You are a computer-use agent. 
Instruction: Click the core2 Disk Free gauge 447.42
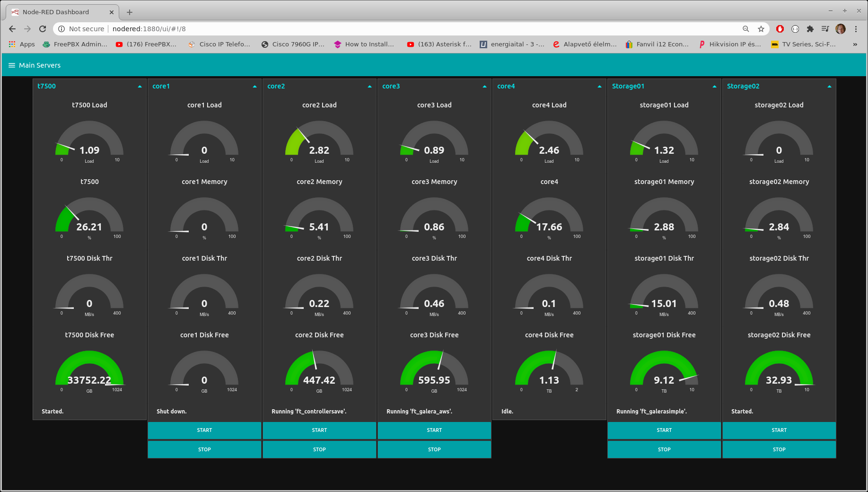click(319, 380)
